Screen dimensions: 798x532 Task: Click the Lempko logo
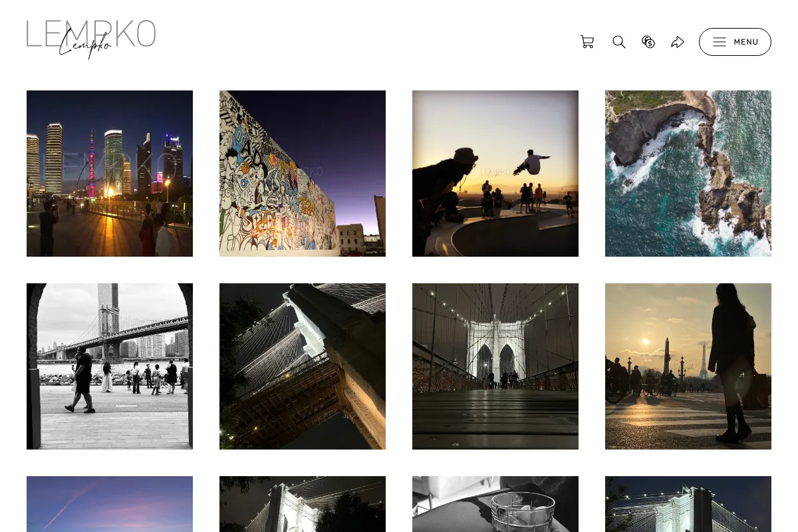pos(91,39)
